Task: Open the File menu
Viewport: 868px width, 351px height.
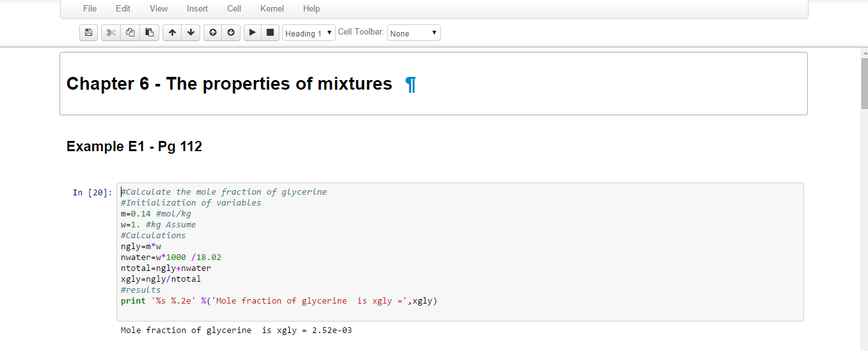Action: [90, 8]
